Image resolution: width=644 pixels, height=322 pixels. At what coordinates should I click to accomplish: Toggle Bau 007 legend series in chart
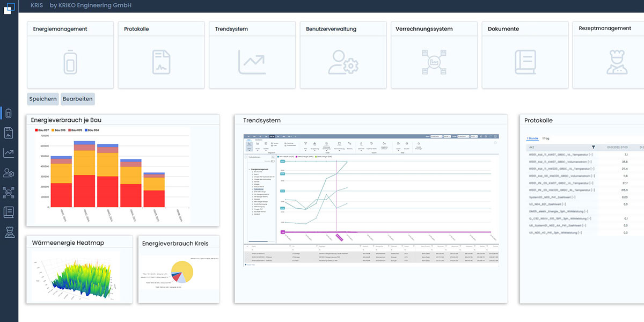point(42,130)
